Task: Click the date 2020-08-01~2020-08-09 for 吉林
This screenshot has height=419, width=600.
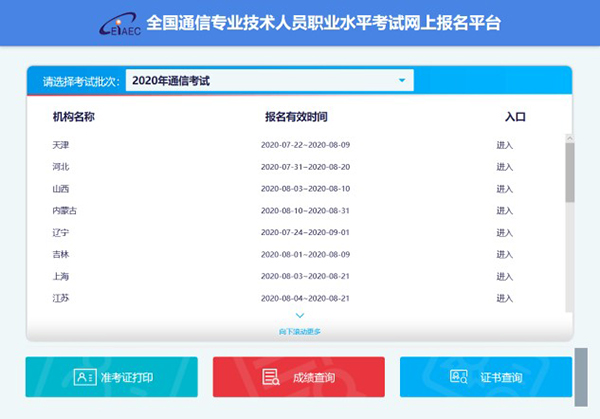Action: 305,254
